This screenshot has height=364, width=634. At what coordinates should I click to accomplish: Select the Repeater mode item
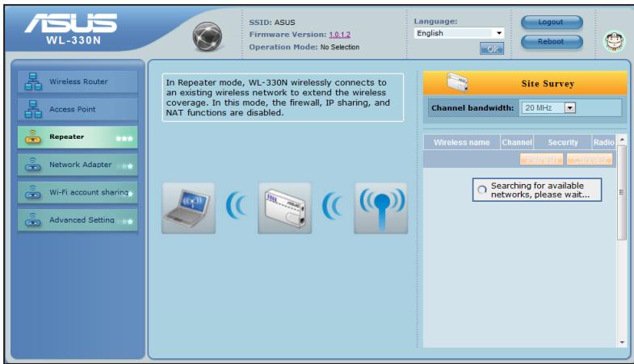[78, 137]
